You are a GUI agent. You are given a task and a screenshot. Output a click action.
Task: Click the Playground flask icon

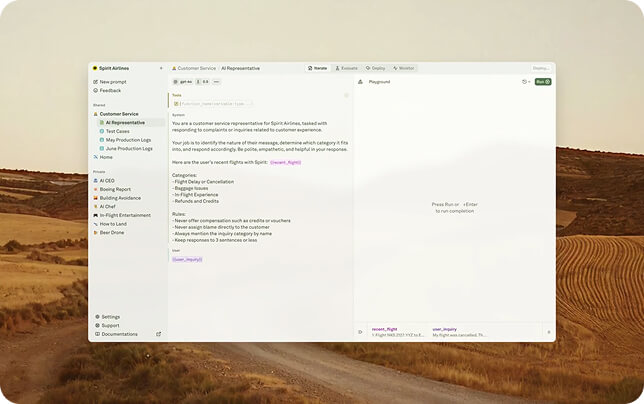(x=362, y=82)
